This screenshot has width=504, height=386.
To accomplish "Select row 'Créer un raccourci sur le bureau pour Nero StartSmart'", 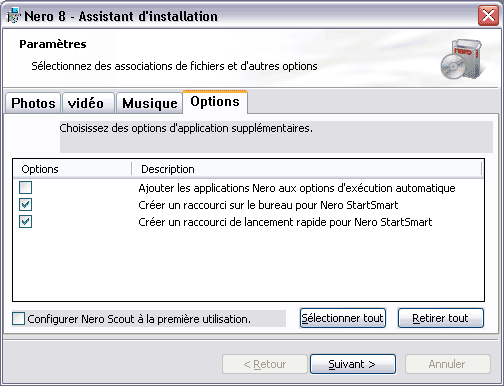I will pyautogui.click(x=248, y=205).
